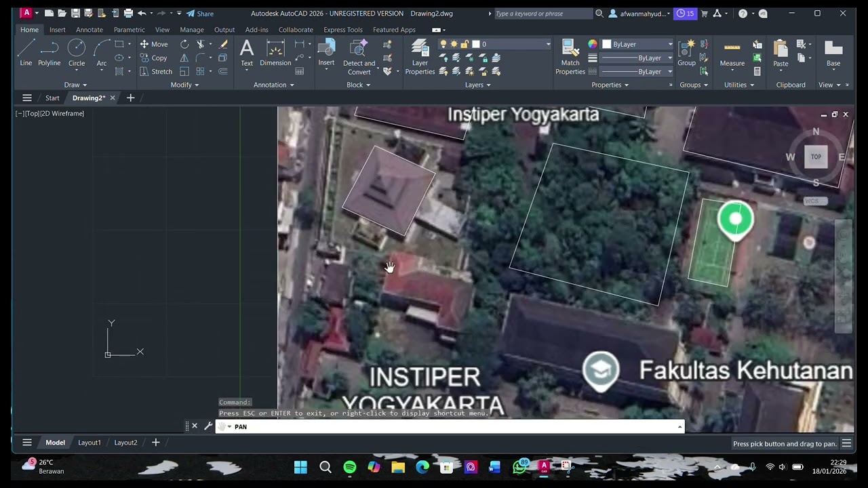Click the Mirror tool icon

184,58
